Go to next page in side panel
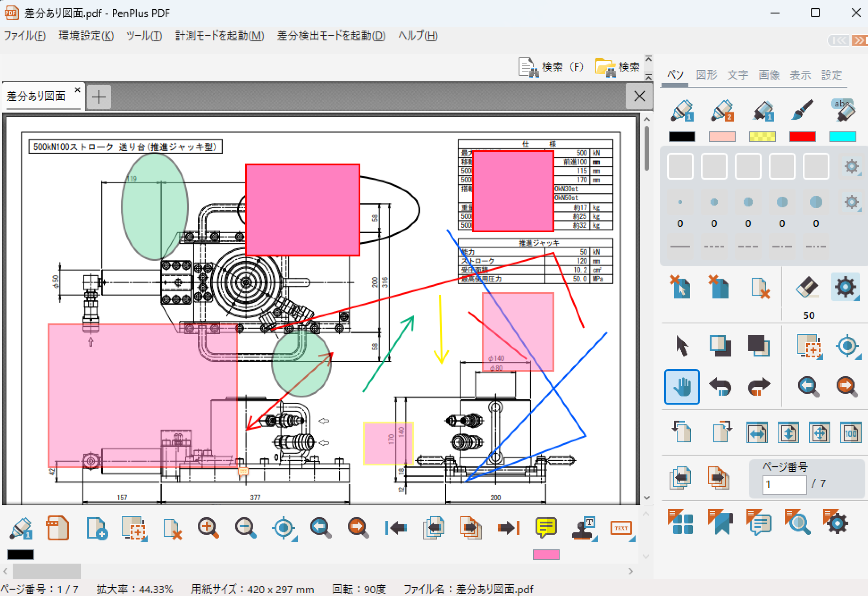868x596 pixels. pyautogui.click(x=719, y=478)
